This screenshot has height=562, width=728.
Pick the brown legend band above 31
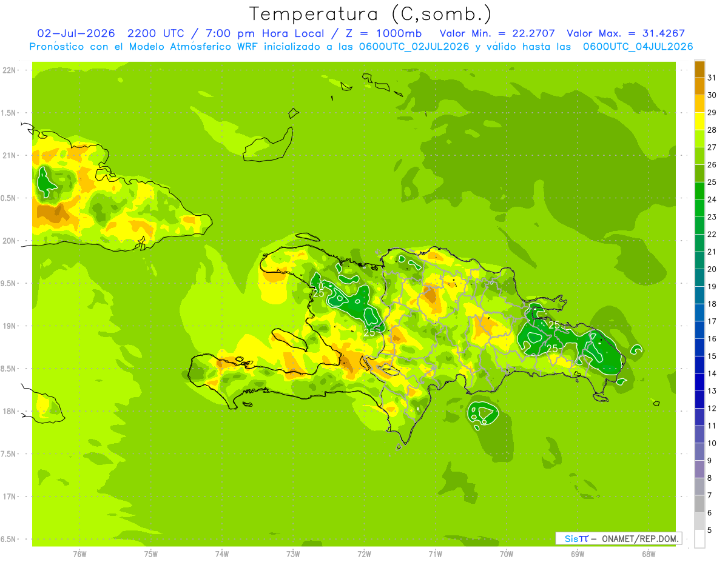click(x=699, y=69)
